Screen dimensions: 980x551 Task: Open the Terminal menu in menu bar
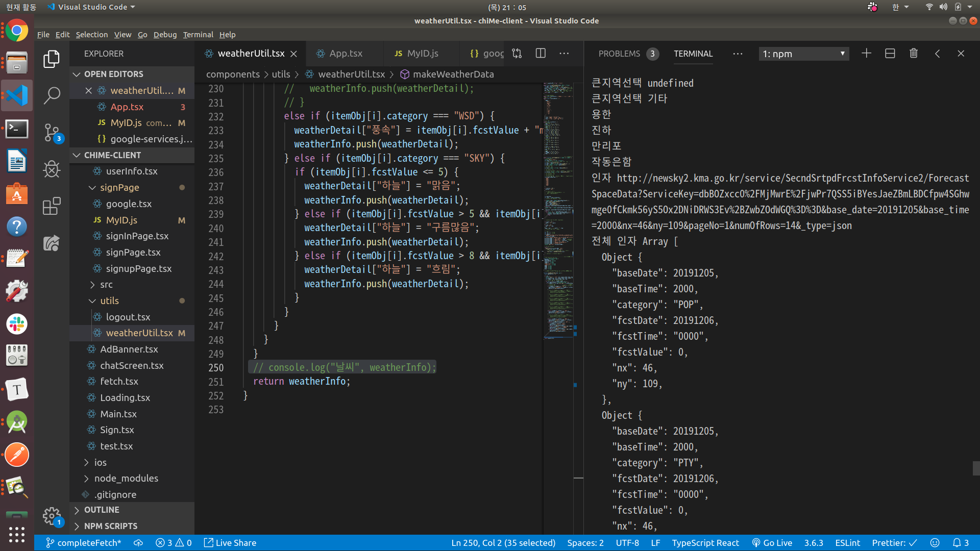198,35
